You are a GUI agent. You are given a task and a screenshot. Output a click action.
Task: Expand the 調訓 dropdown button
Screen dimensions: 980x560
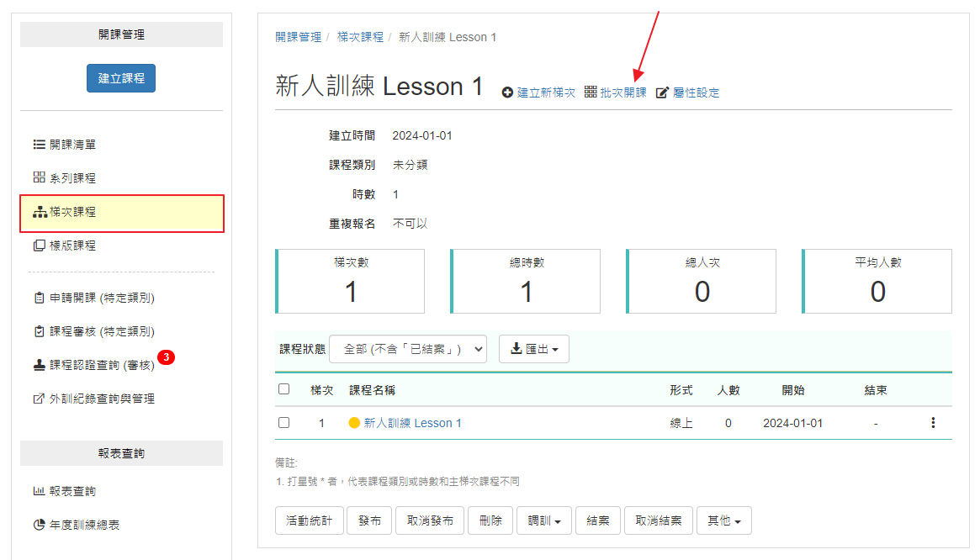(x=544, y=520)
